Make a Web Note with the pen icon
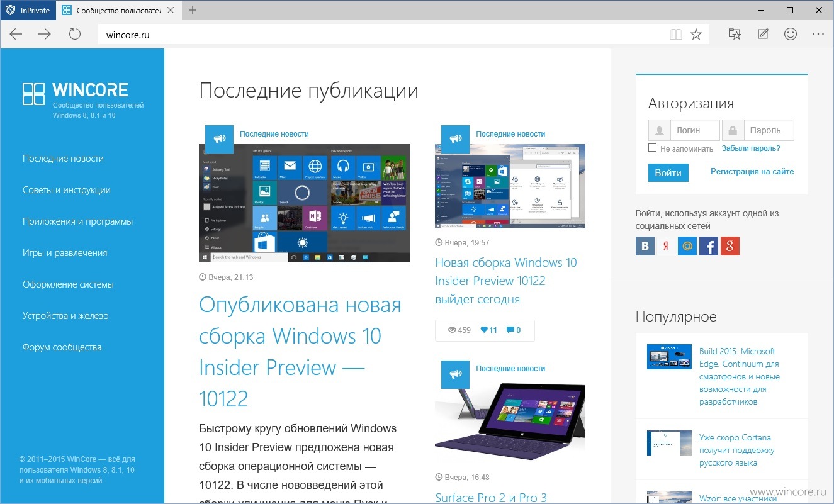Screen dimensions: 834x504 tap(763, 34)
